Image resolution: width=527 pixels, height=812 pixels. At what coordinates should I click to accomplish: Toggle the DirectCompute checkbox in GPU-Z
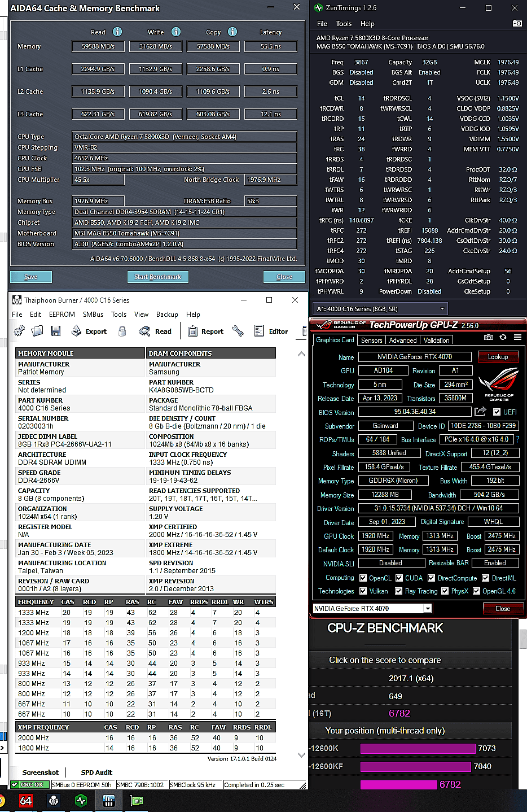(x=431, y=578)
